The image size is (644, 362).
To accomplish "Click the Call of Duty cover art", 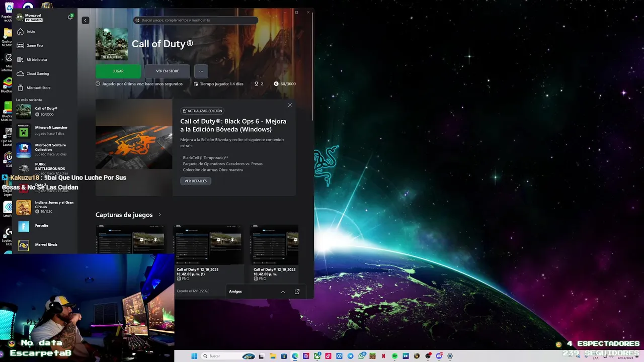I will [x=112, y=44].
